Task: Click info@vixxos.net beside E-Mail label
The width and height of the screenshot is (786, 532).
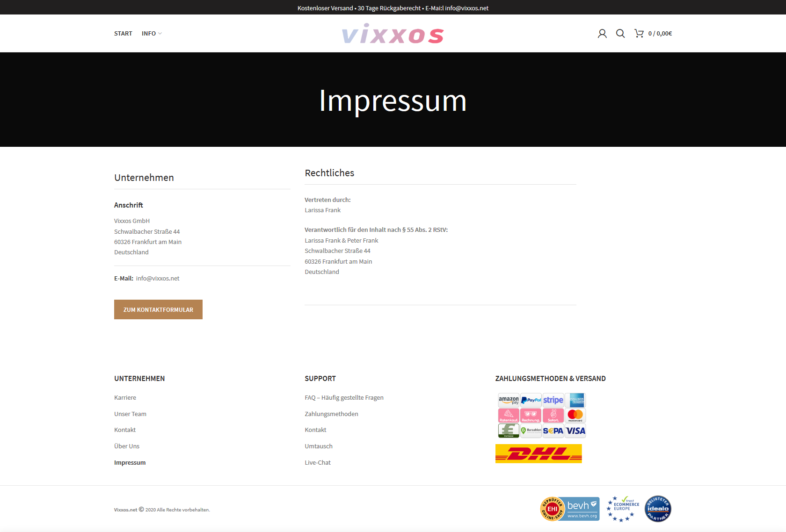Action: [x=158, y=279]
